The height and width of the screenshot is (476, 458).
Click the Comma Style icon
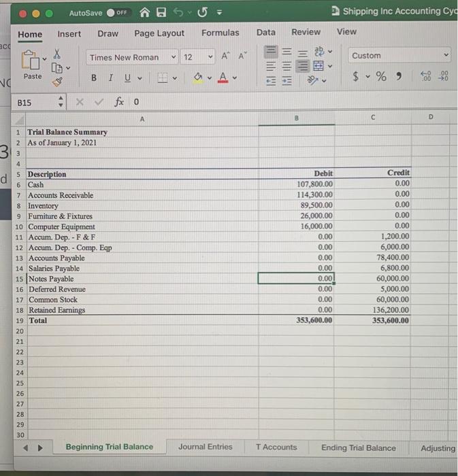(399, 76)
